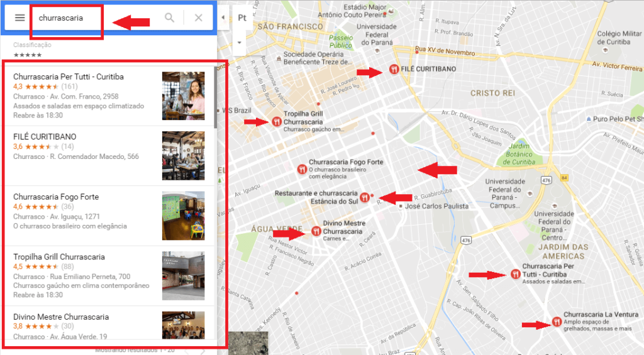This screenshot has width=644, height=355.
Task: Click the magnifying glass search icon
Action: (x=169, y=18)
